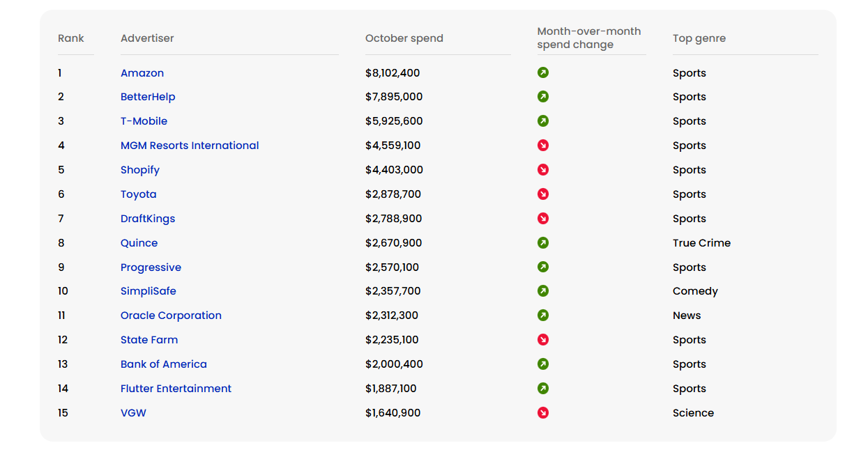Open the Amazon advertiser link
The height and width of the screenshot is (459, 868).
coord(142,73)
